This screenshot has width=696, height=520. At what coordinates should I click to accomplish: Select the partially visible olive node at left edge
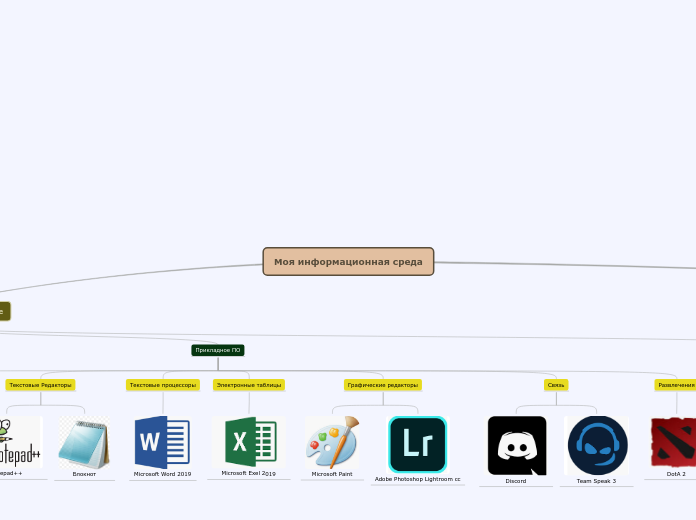4,311
